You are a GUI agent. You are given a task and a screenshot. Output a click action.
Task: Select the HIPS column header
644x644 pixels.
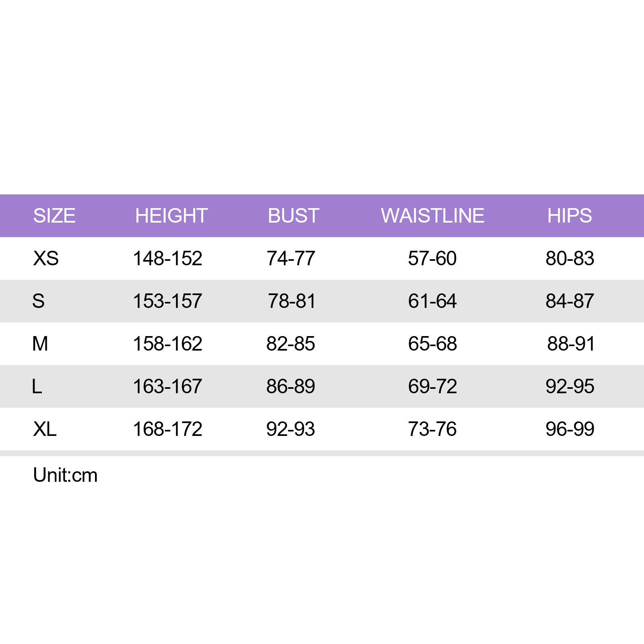click(570, 216)
